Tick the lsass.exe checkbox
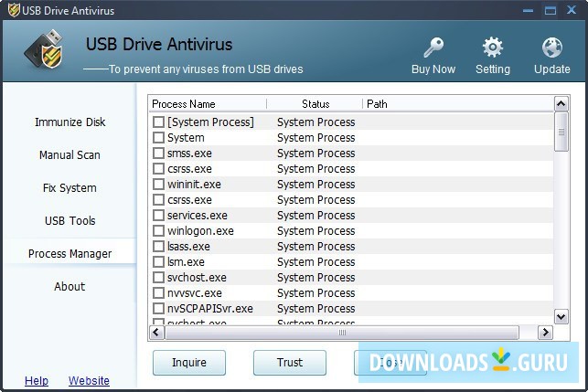 [158, 246]
